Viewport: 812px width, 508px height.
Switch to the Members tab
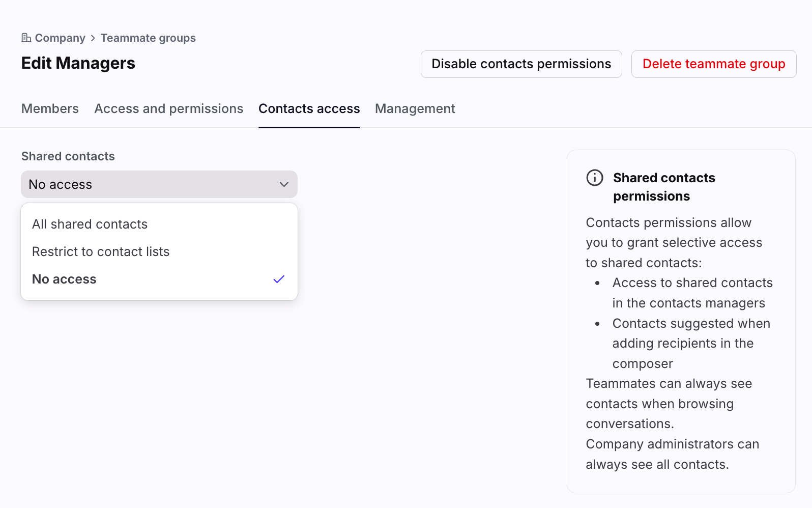pyautogui.click(x=50, y=109)
